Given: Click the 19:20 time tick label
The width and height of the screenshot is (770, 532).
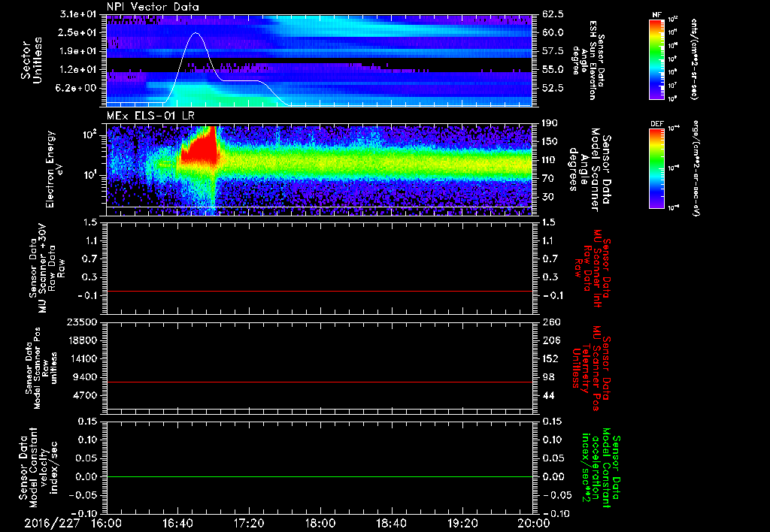Looking at the screenshot, I should (x=462, y=523).
